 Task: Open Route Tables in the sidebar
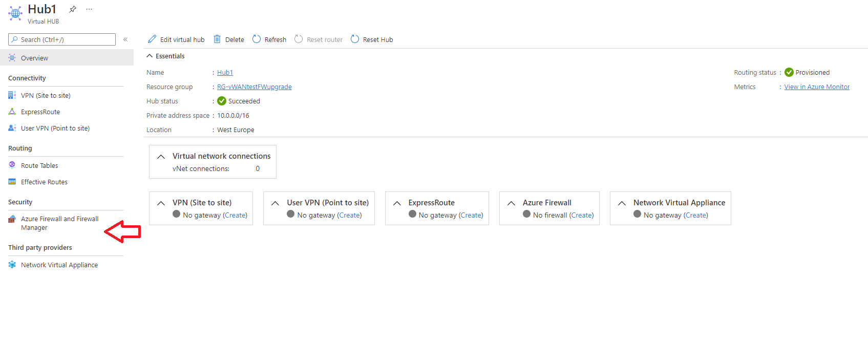(39, 165)
